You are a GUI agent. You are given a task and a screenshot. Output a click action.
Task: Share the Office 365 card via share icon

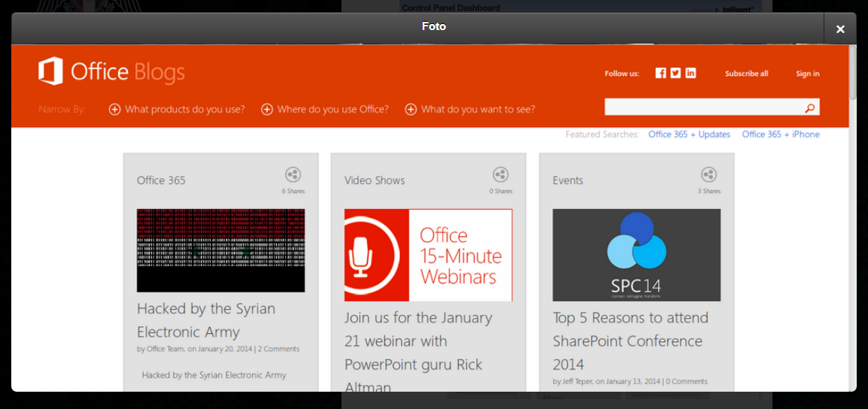(x=293, y=175)
